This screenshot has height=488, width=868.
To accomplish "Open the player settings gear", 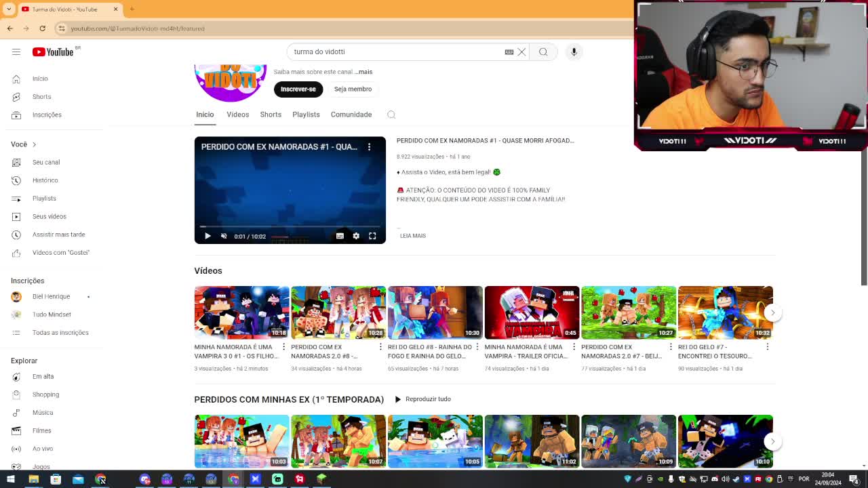I will [356, 236].
